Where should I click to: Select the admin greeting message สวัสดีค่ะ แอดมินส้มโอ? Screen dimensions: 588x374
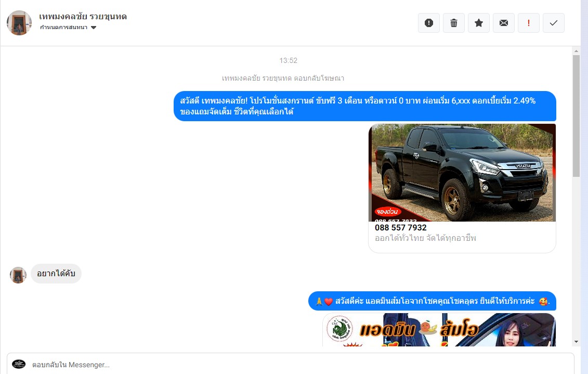coord(432,301)
